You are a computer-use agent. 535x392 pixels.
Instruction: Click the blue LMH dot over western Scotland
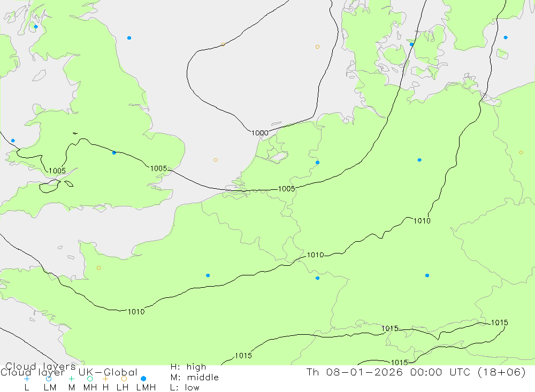[x=36, y=27]
